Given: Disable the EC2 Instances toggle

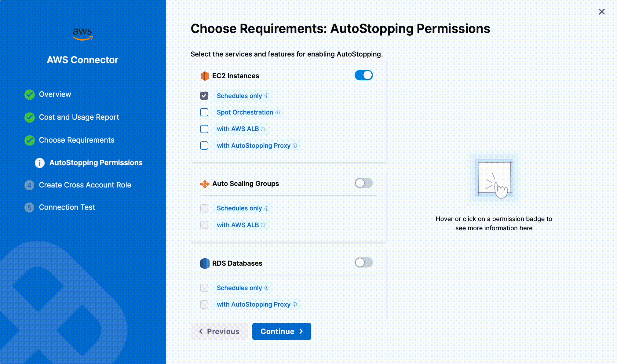Looking at the screenshot, I should click(363, 75).
